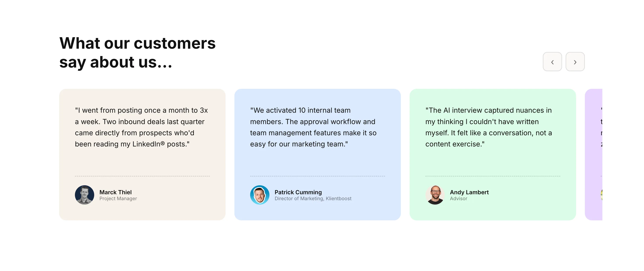Click Director of Marketing, Klientboost text
Image resolution: width=644 pixels, height=271 pixels.
click(313, 198)
